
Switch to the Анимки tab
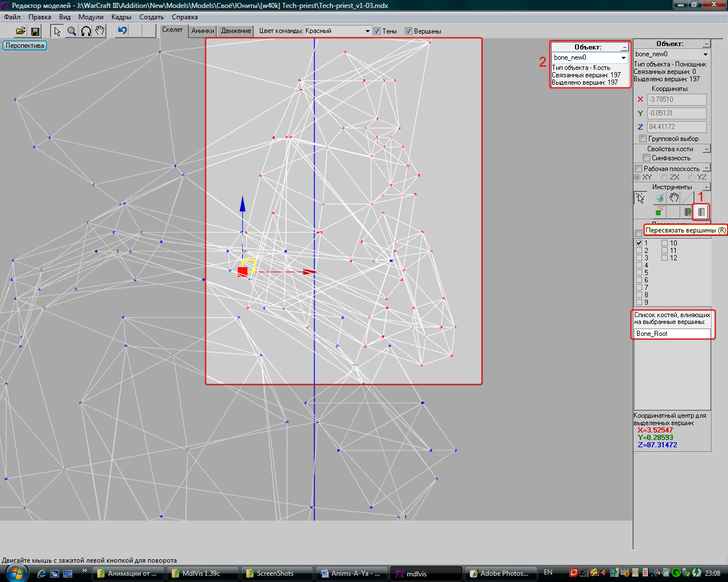[x=202, y=31]
